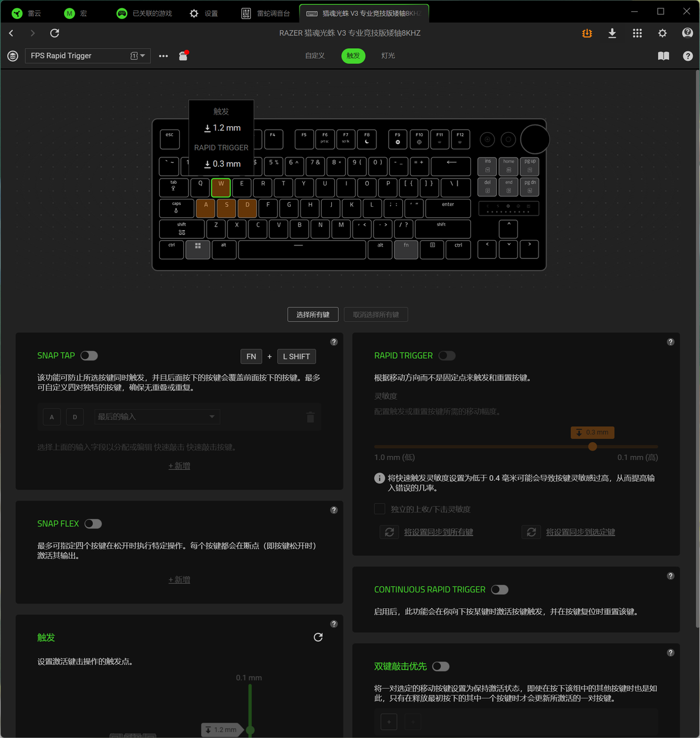Click the help question icon near the book
Screen dimensions: 700x738
(x=688, y=56)
